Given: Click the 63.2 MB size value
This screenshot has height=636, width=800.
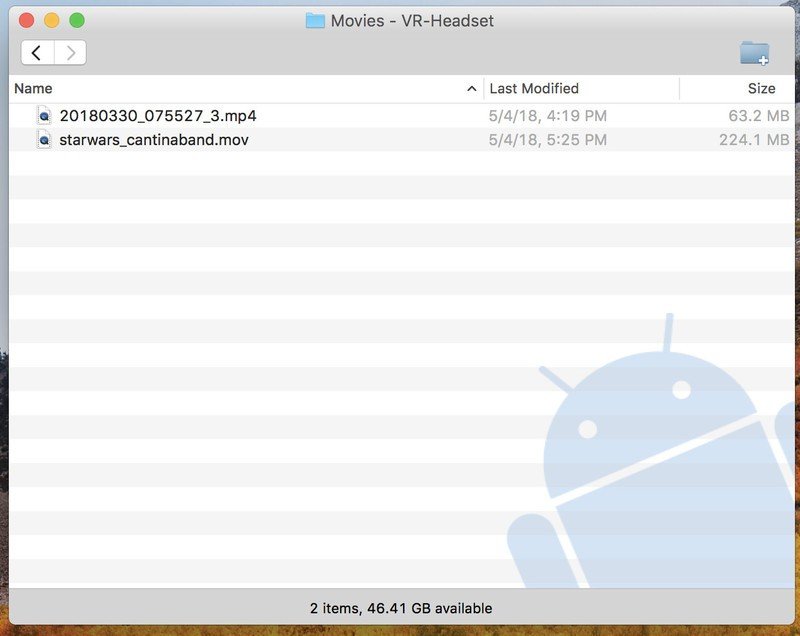Looking at the screenshot, I should click(x=759, y=116).
